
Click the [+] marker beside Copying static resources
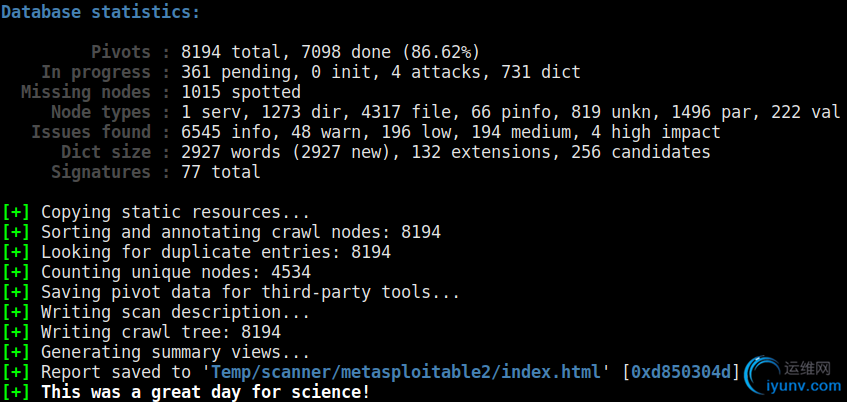pos(16,212)
